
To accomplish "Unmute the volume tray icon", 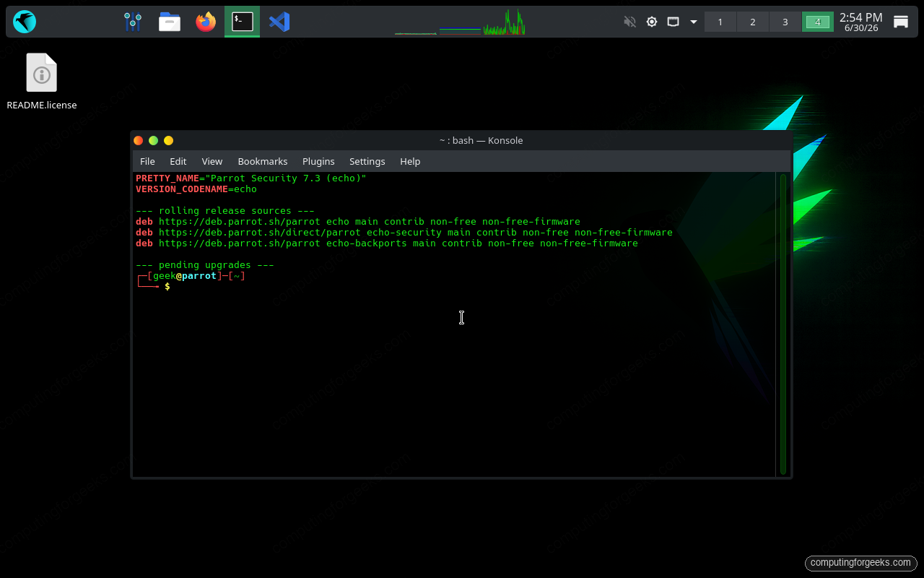I will coord(630,22).
